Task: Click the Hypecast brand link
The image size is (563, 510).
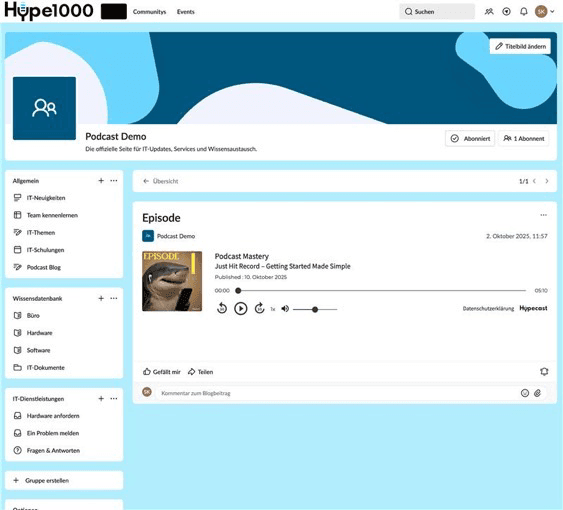Action: pos(533,308)
